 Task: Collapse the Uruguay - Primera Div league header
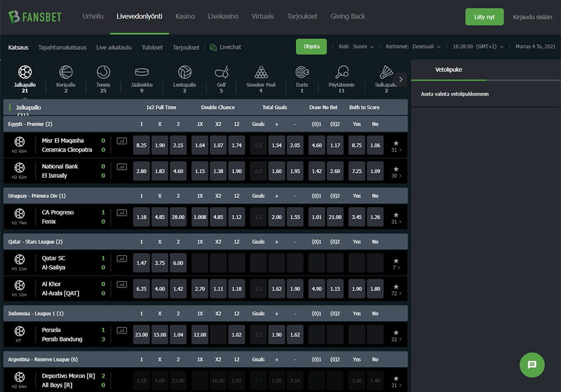(x=205, y=196)
